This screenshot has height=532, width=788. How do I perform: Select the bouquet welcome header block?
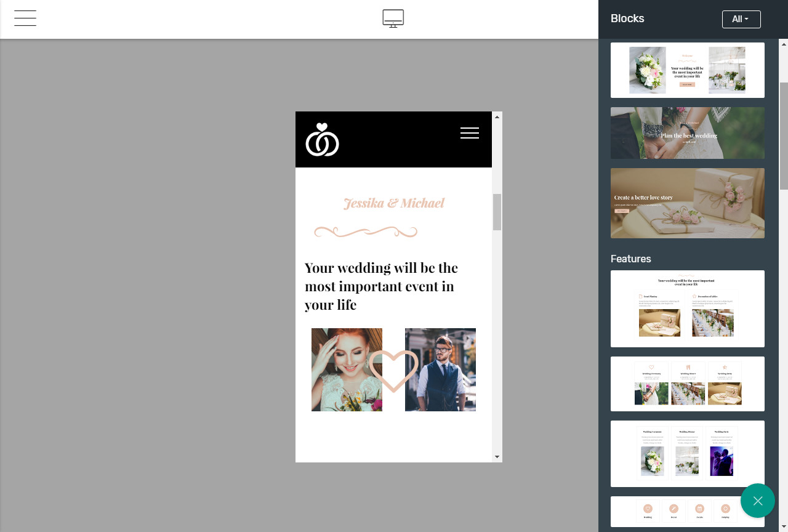[x=688, y=70]
